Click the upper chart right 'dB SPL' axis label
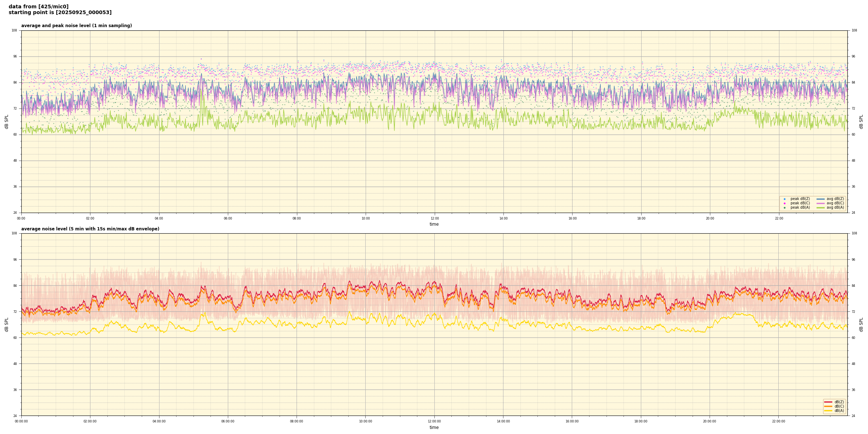Screen dimensions: 868x434 tap(861, 122)
